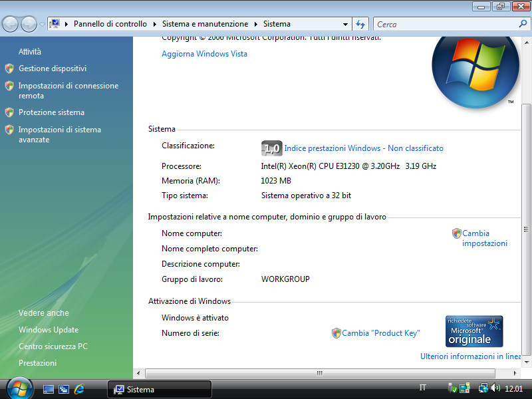The width and height of the screenshot is (532, 399).
Task: Click 1023 MB memory value
Action: tap(276, 181)
